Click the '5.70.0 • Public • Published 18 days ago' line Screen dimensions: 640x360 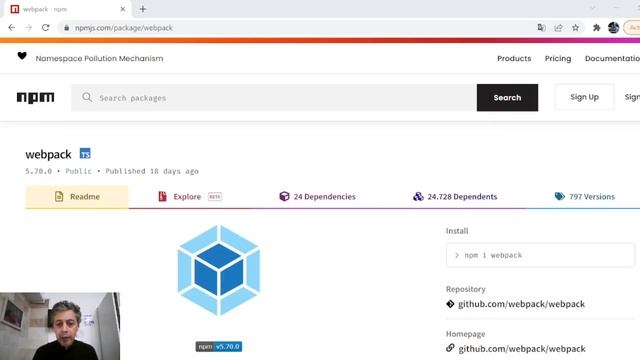(x=112, y=171)
